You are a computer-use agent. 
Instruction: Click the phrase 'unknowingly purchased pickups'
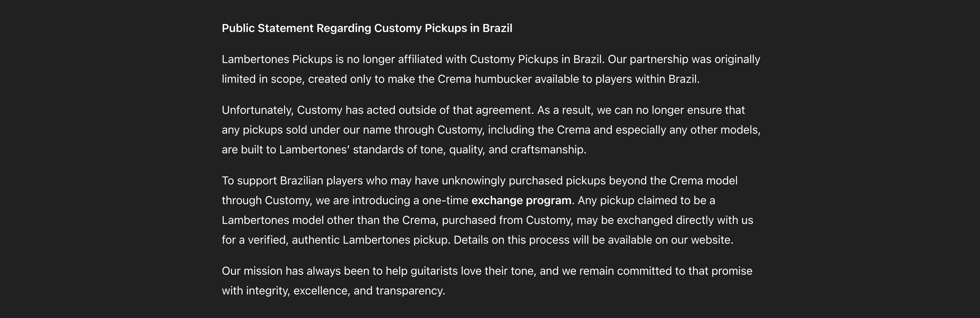(x=523, y=180)
